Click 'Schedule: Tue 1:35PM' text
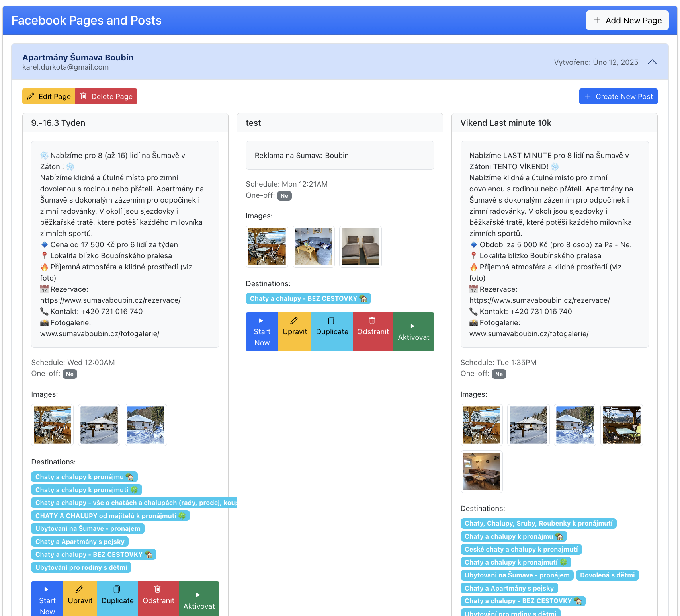This screenshot has height=616, width=680. pos(498,363)
